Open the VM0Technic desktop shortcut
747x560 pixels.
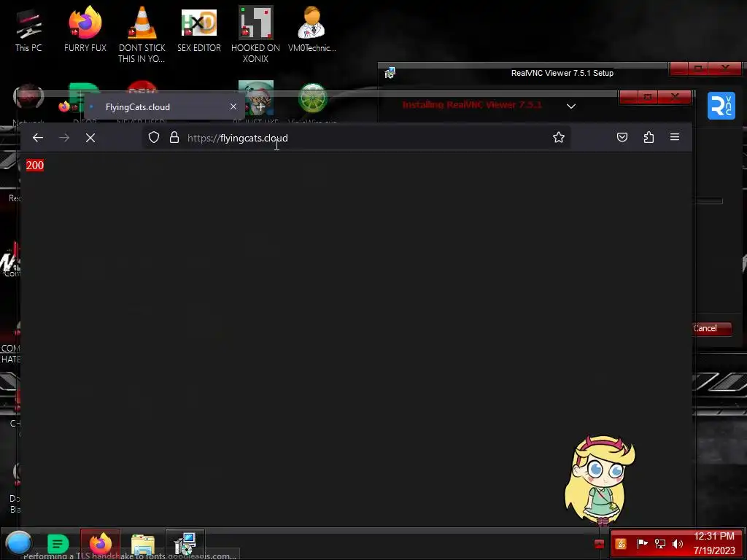click(312, 29)
